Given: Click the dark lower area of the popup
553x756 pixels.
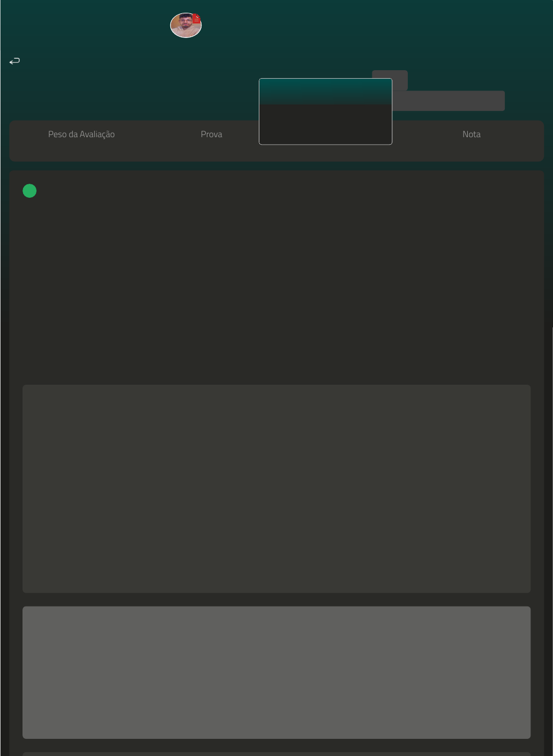Looking at the screenshot, I should 325,125.
